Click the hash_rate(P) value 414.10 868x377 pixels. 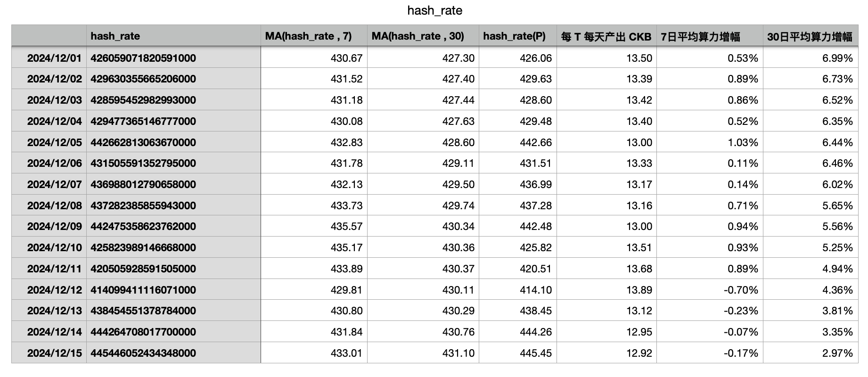[535, 290]
